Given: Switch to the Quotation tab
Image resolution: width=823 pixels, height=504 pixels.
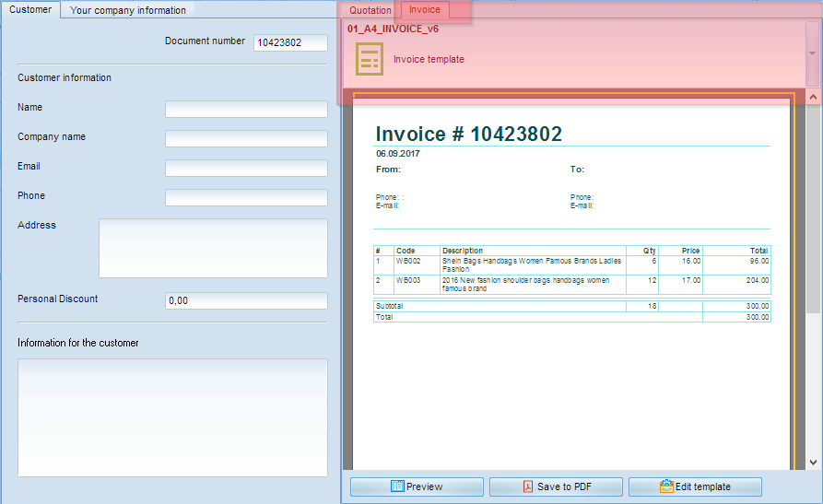Looking at the screenshot, I should pyautogui.click(x=370, y=10).
